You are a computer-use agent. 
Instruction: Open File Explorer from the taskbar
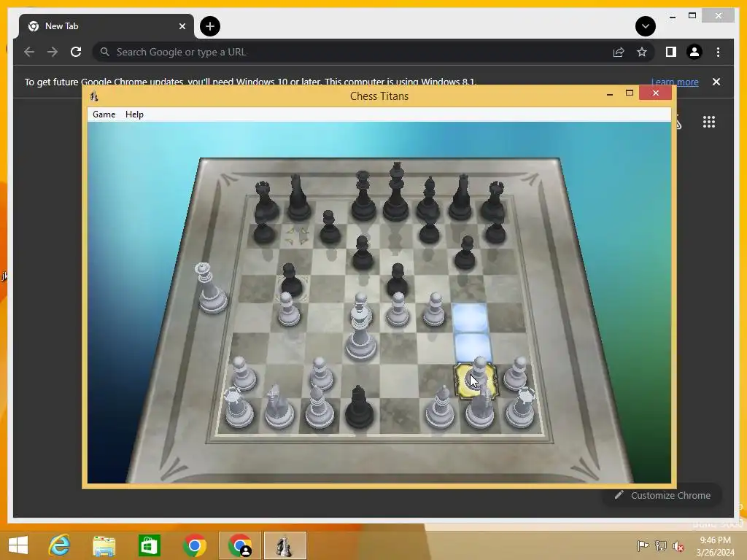tap(104, 545)
